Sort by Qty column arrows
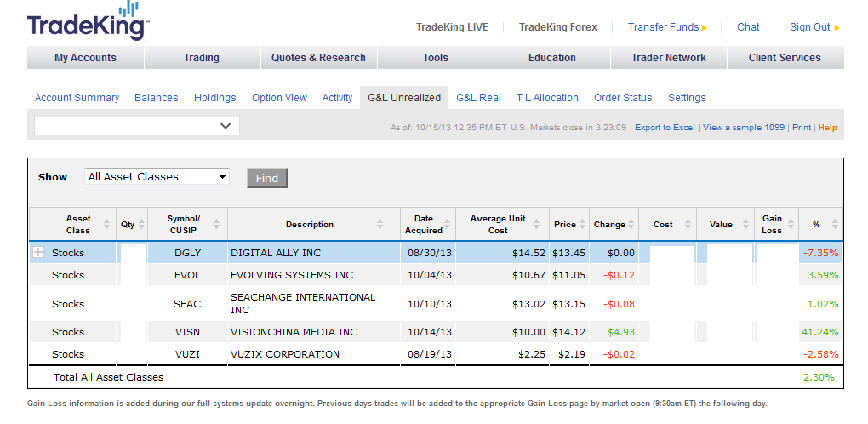 [142, 224]
